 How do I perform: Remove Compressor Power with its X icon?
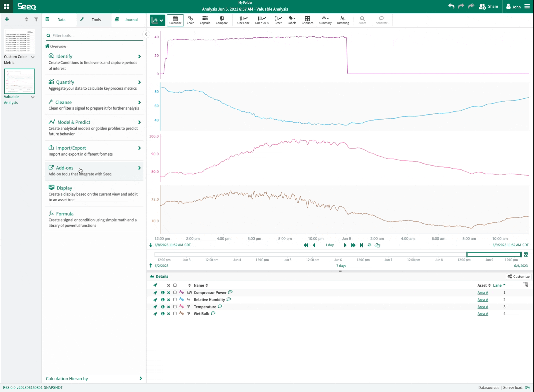(169, 293)
